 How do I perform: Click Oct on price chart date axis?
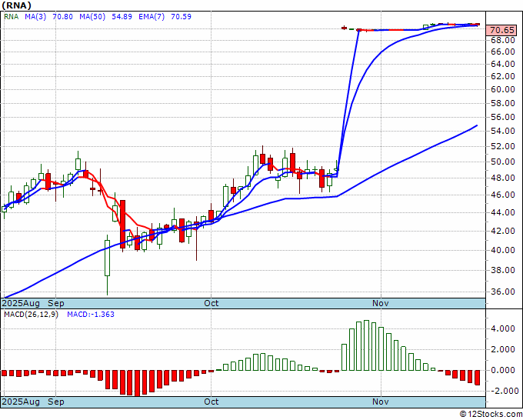click(x=212, y=303)
